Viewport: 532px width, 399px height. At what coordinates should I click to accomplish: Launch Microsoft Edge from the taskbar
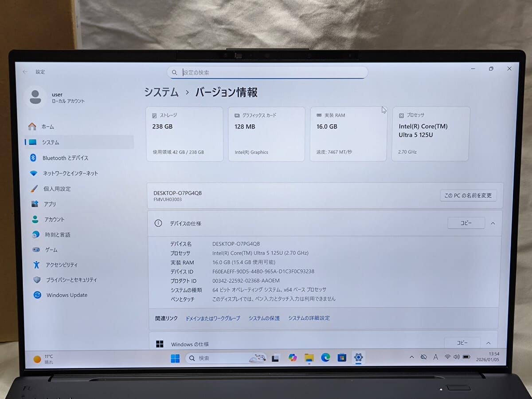[325, 357]
